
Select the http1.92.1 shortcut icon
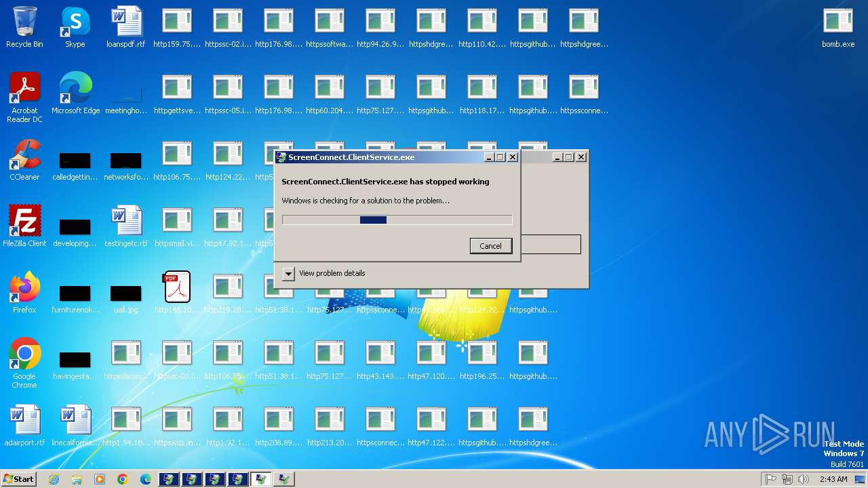tap(228, 426)
